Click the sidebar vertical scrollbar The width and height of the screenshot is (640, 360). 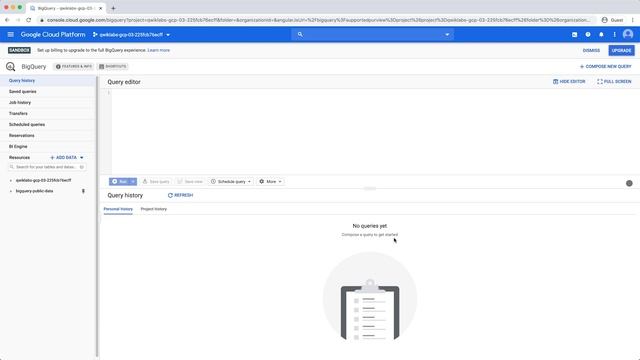coord(97,216)
